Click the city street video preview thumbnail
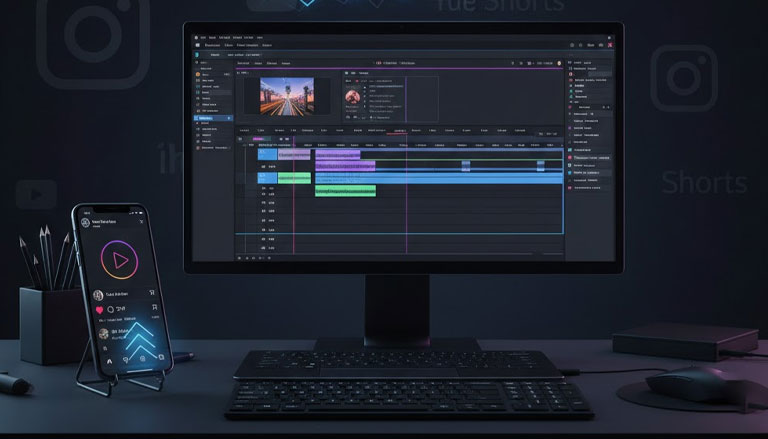768x439 pixels. (286, 96)
